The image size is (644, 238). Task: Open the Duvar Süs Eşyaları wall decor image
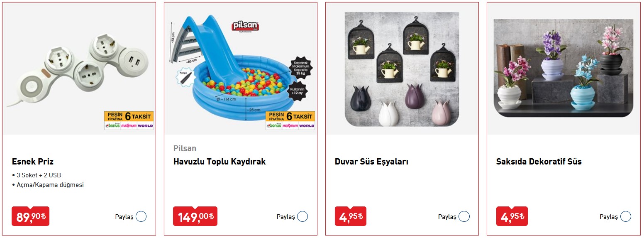[x=402, y=69]
